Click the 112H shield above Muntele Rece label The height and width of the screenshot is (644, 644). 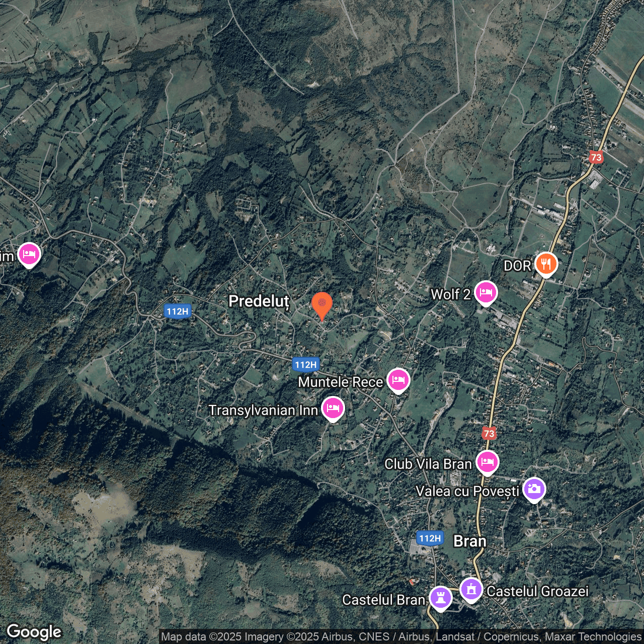(x=306, y=365)
